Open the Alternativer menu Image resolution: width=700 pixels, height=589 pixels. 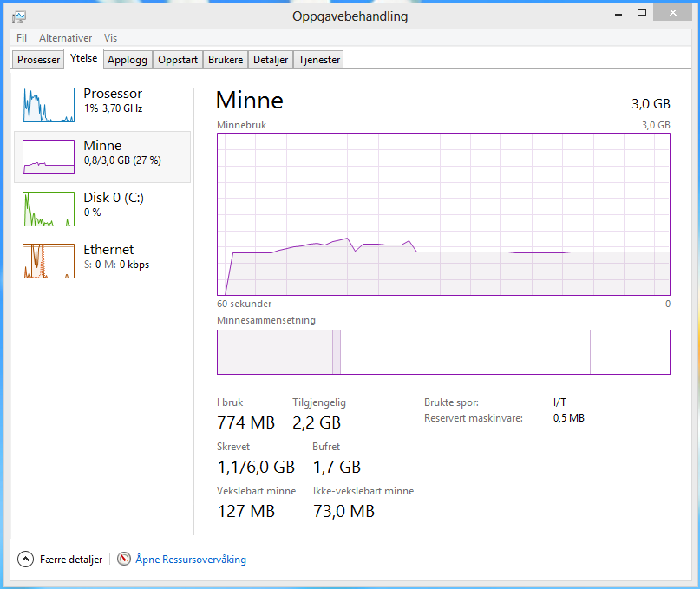coord(65,38)
